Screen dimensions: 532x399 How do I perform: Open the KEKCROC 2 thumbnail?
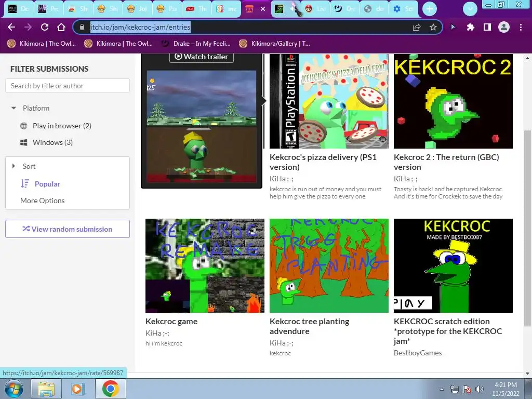click(453, 101)
